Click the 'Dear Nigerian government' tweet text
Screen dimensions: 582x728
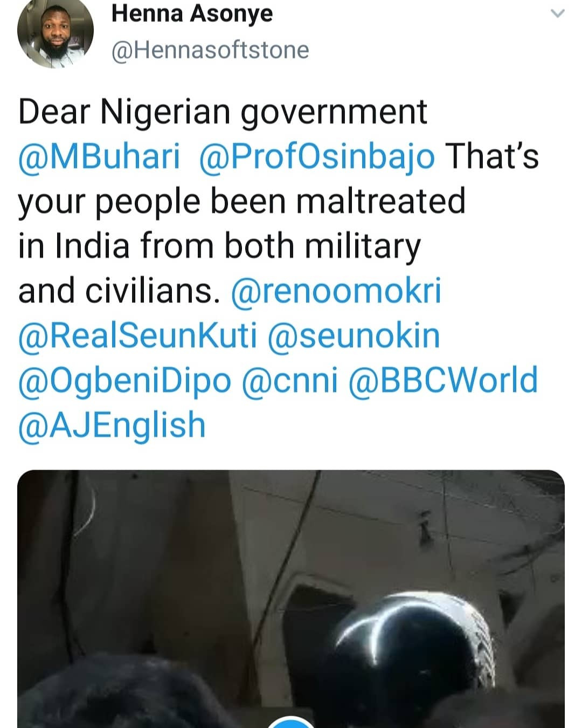point(223,112)
